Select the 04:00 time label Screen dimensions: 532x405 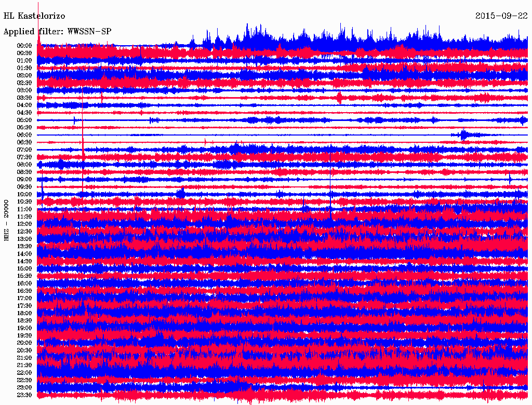[24, 105]
